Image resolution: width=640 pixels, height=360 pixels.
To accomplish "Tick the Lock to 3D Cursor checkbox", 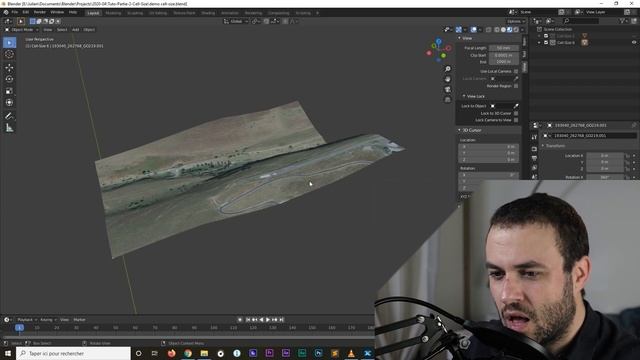I will [516, 113].
